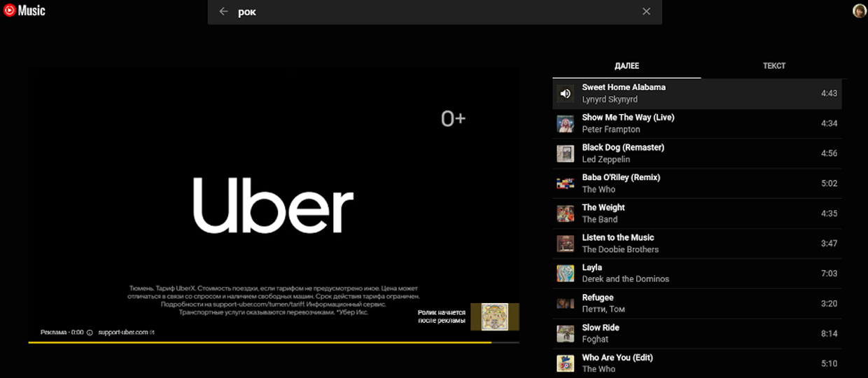Play Black Dog (Remaster) from the queue
This screenshot has width=868, height=378.
tap(623, 148)
